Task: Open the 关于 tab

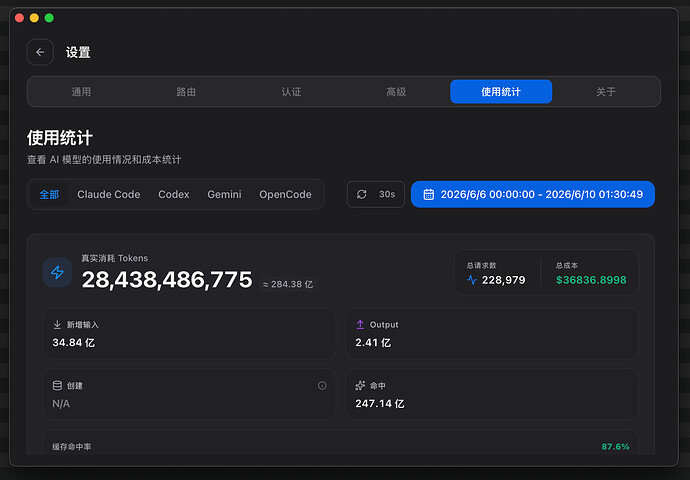Action: 606,92
